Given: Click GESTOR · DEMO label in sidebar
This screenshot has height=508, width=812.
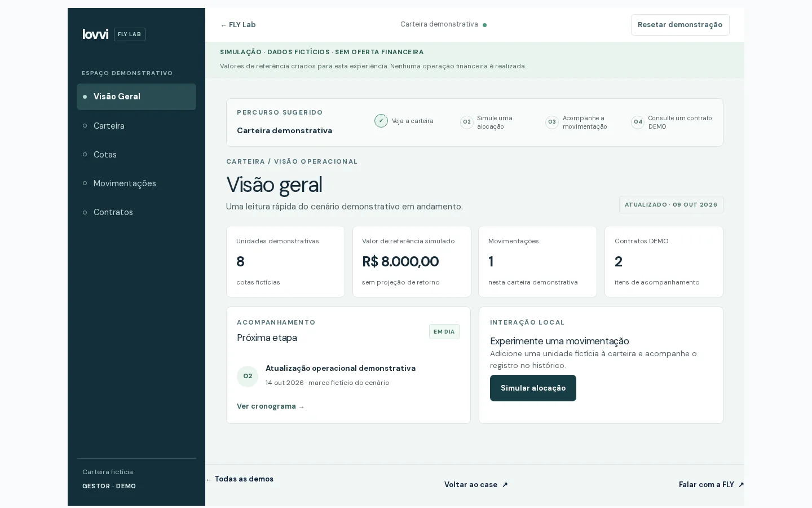Looking at the screenshot, I should point(109,486).
